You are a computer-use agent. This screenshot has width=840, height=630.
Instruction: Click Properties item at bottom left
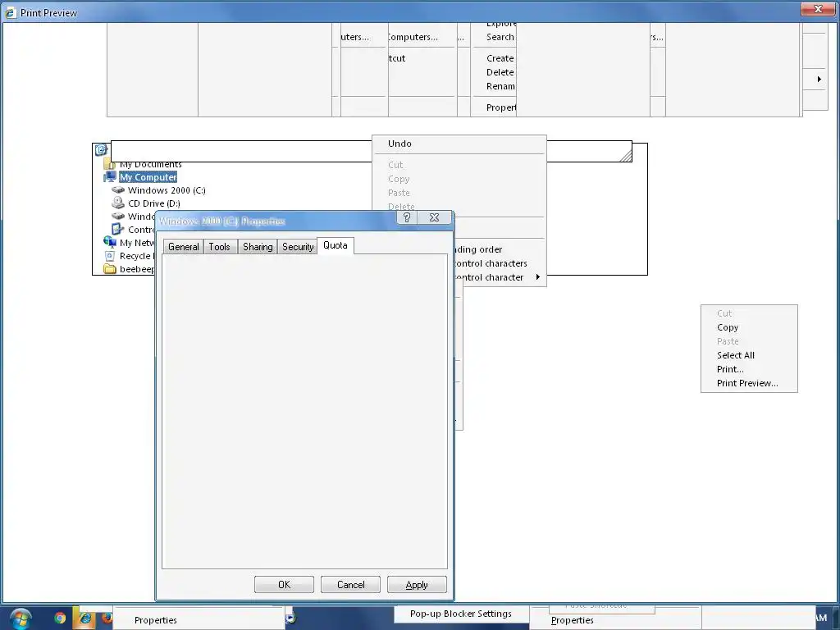[x=155, y=620]
